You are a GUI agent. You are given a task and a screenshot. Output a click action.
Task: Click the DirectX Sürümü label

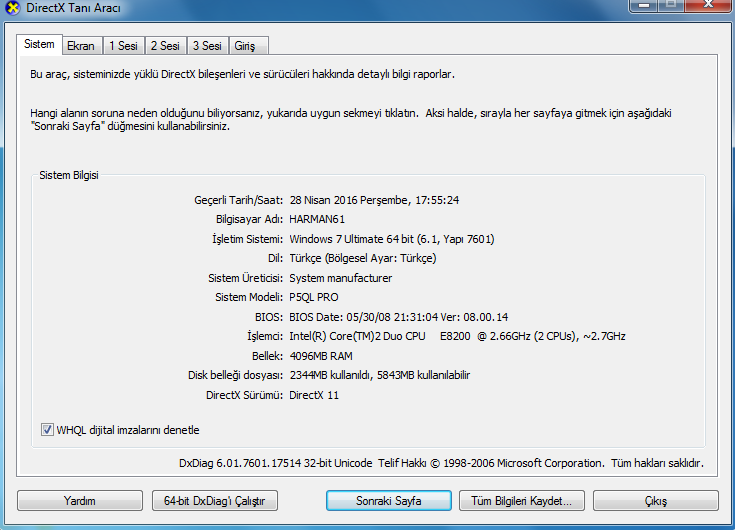(x=245, y=395)
